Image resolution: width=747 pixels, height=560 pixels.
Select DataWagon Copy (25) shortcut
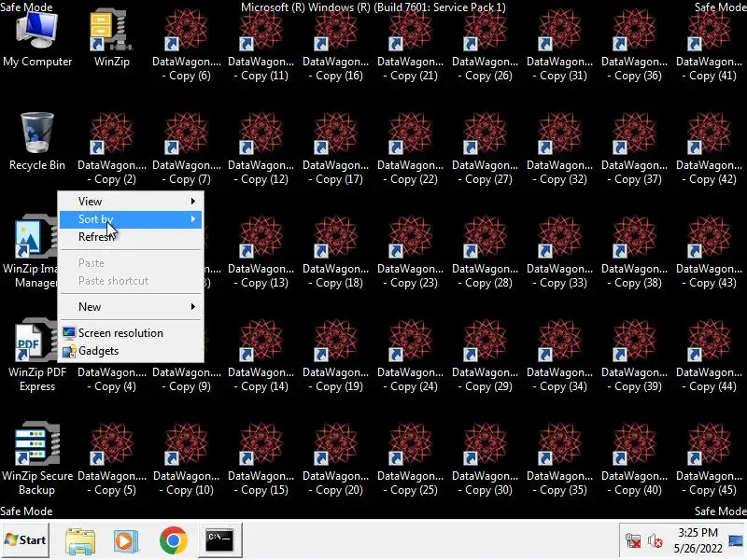pyautogui.click(x=411, y=459)
